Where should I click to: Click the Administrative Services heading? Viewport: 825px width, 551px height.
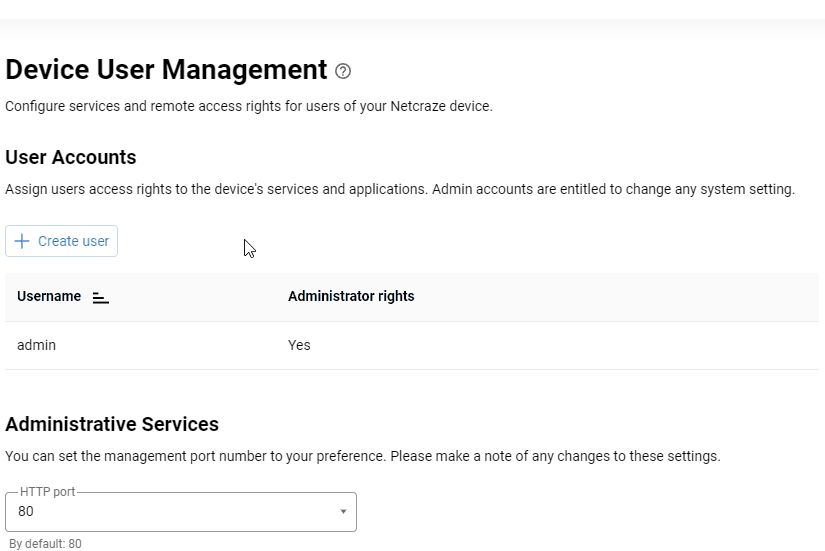(112, 424)
